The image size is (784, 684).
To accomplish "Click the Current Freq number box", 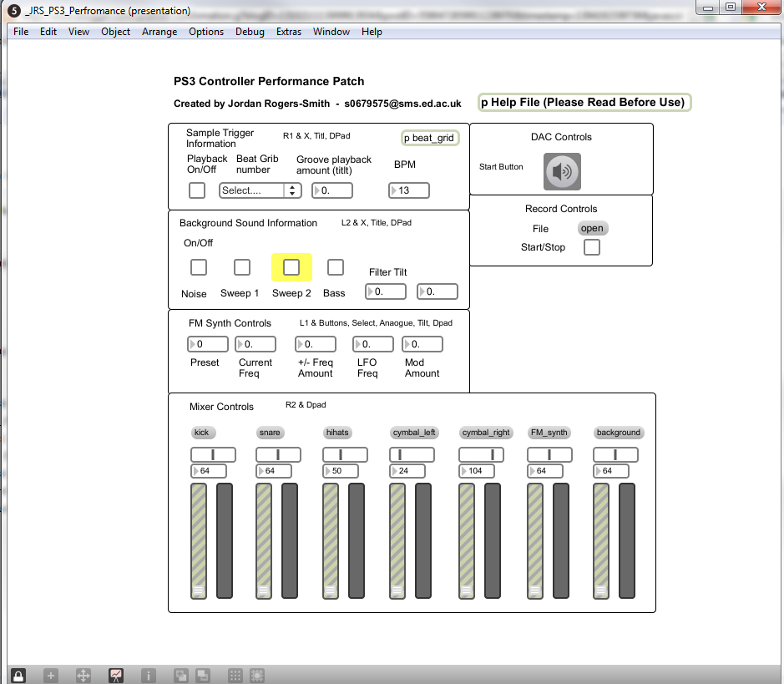I will (x=255, y=344).
